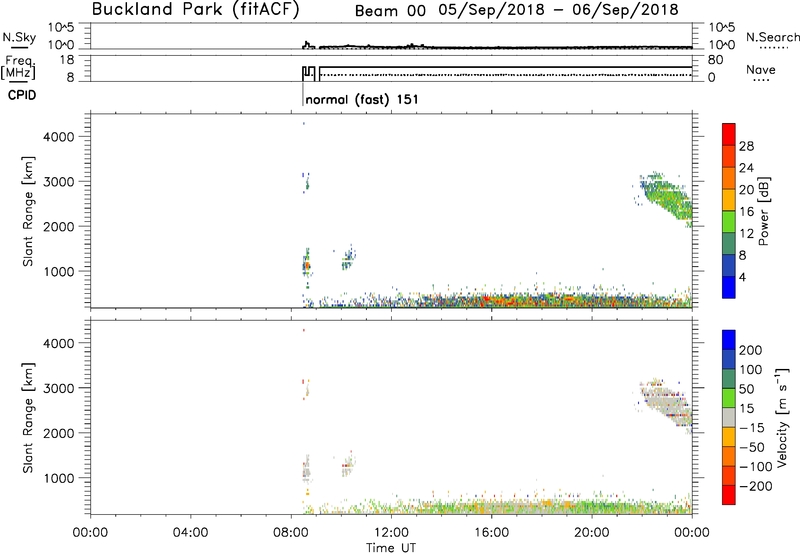This screenshot has width=800, height=554.
Task: Click the frequency step trace near 08:30
Action: [x=309, y=73]
